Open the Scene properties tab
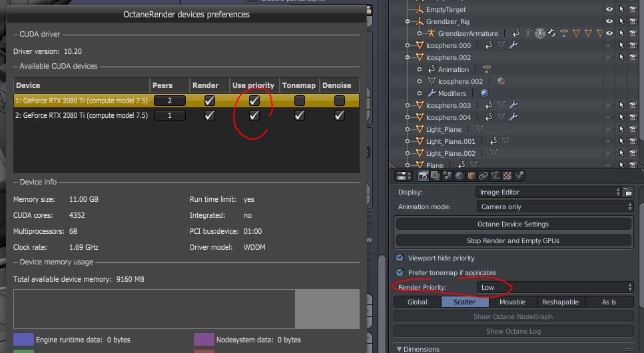The image size is (644, 353). pos(448,176)
